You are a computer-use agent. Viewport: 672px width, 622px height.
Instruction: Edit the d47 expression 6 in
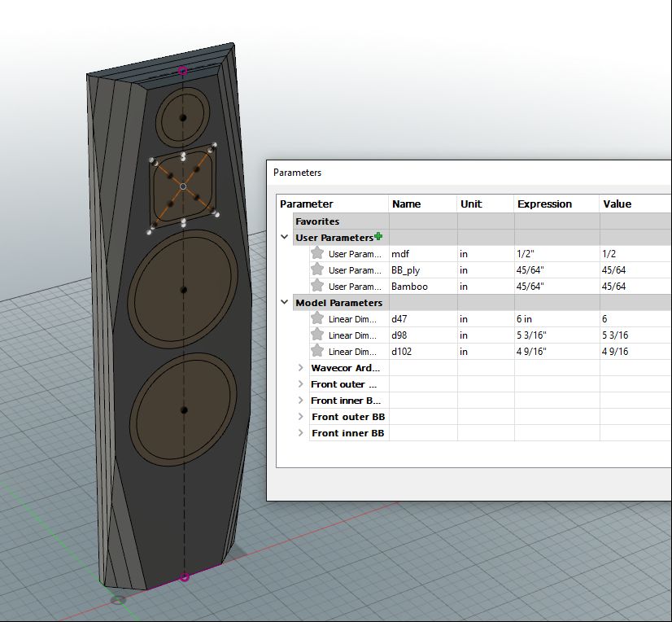(x=556, y=319)
